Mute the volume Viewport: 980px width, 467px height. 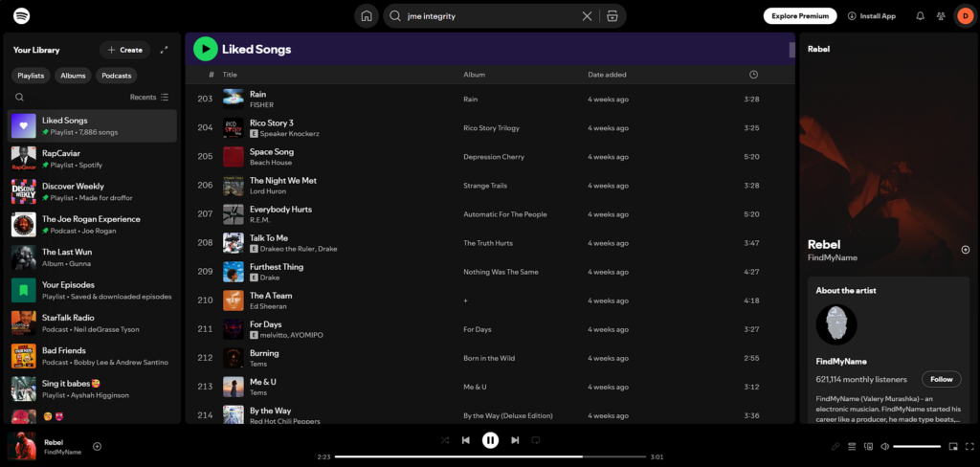coord(884,446)
